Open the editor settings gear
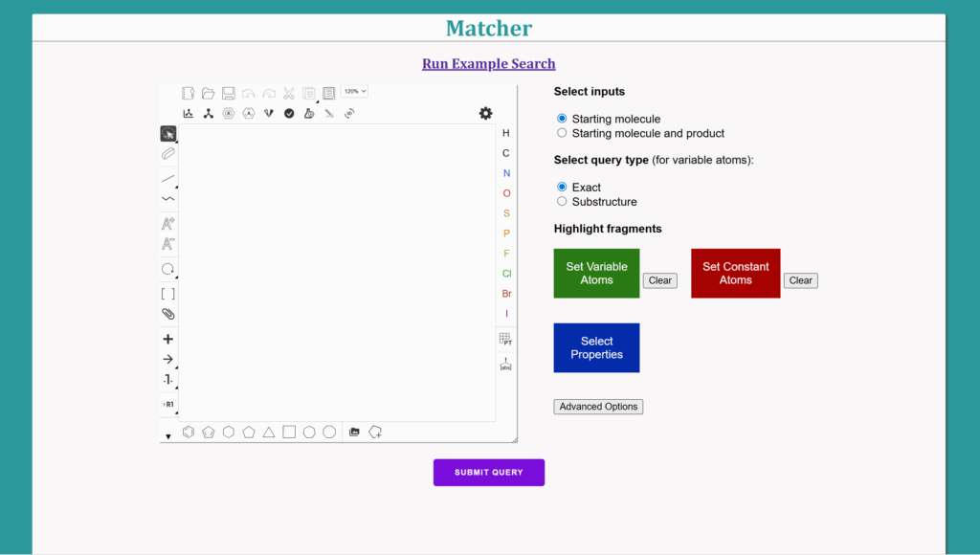 tap(485, 113)
